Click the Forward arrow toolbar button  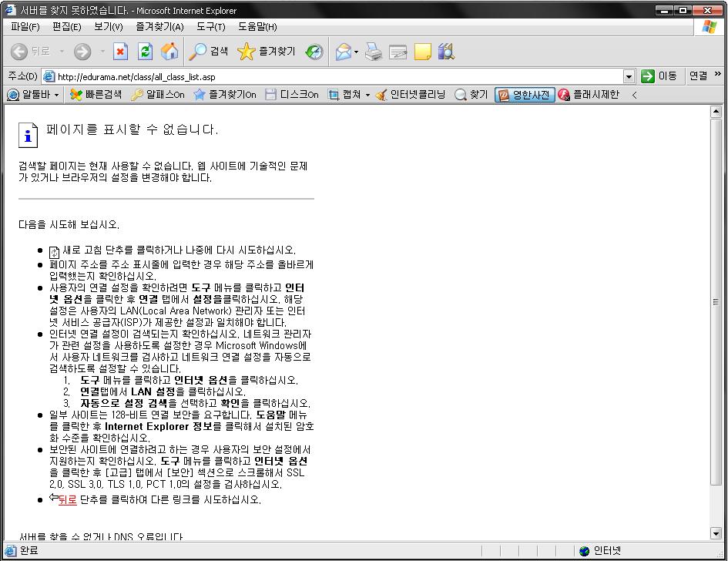pos(82,51)
